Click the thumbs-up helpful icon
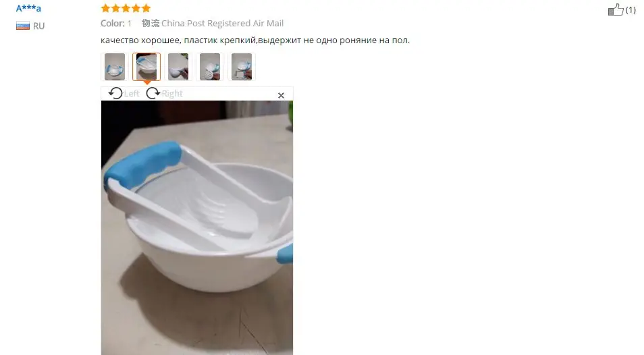Image resolution: width=644 pixels, height=355 pixels. pyautogui.click(x=615, y=9)
